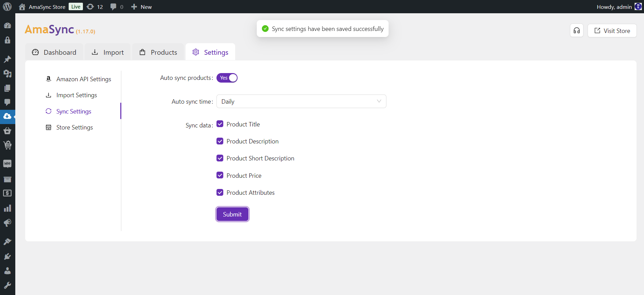Open Amazon API Settings section
This screenshot has height=295, width=644.
[79, 79]
